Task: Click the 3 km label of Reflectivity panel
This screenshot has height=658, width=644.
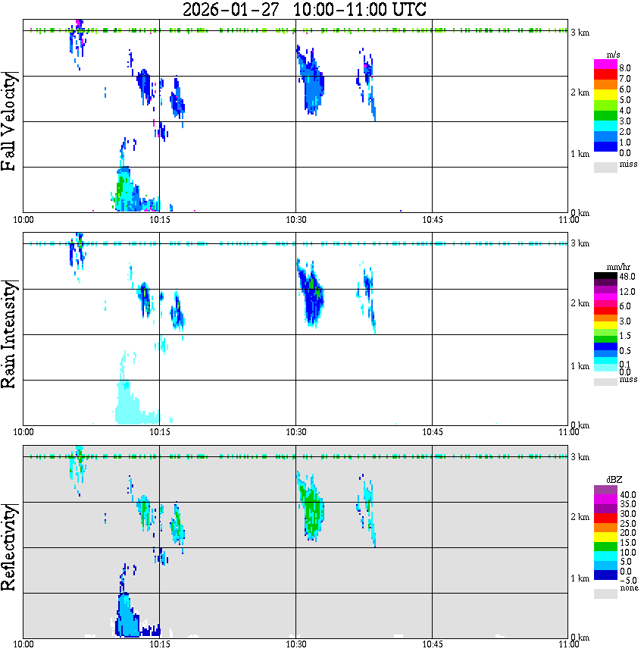Action: pos(580,457)
